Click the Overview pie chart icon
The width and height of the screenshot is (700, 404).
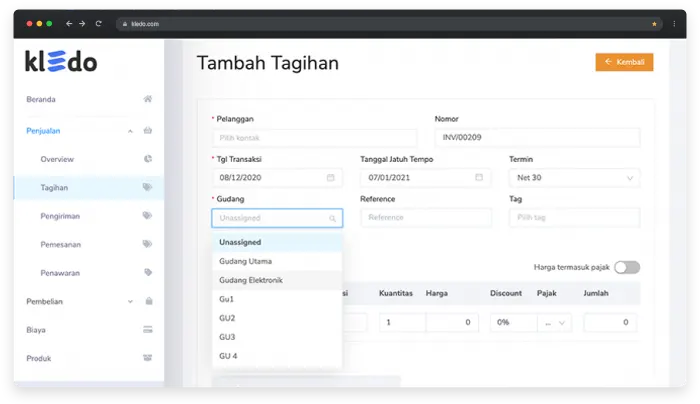point(148,159)
